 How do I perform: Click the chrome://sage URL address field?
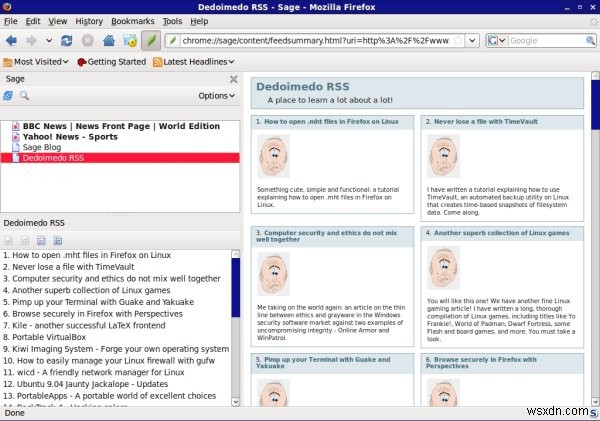coord(315,40)
